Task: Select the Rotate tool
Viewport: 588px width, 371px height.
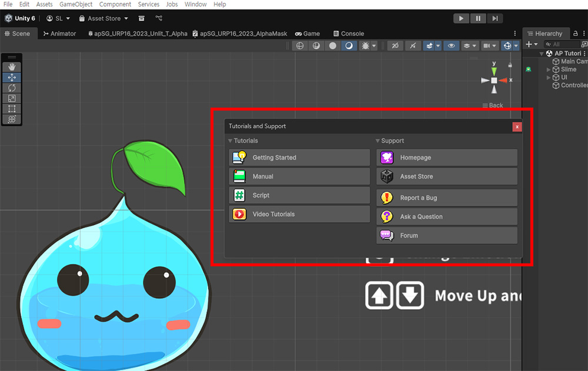Action: click(x=12, y=88)
